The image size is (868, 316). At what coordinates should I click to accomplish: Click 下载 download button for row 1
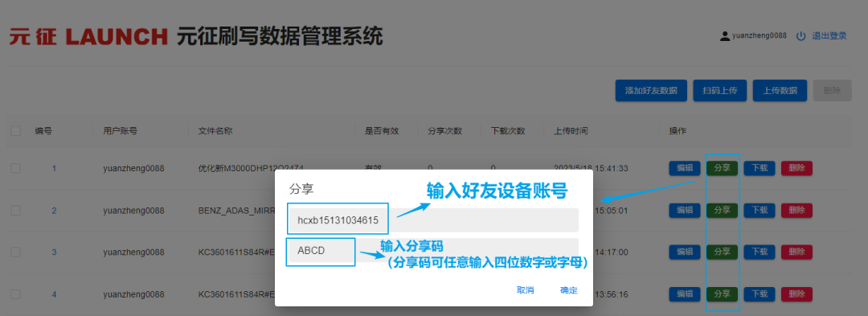coord(759,168)
